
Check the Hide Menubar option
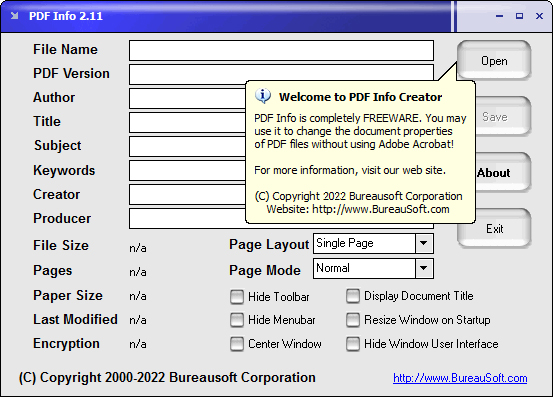(237, 320)
